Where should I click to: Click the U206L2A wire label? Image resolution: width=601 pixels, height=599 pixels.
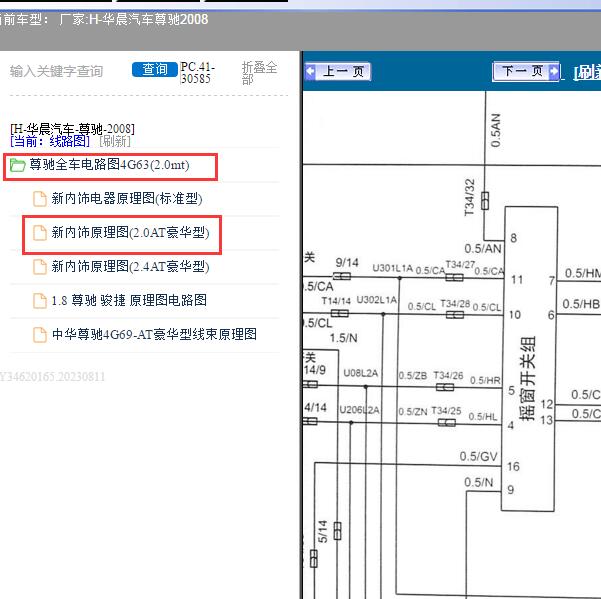[360, 410]
